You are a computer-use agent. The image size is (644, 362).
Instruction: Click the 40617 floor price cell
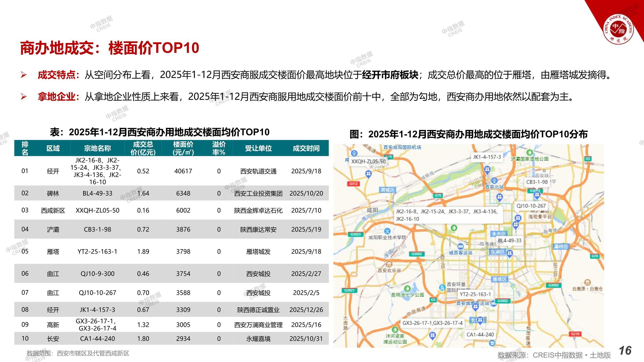point(183,171)
